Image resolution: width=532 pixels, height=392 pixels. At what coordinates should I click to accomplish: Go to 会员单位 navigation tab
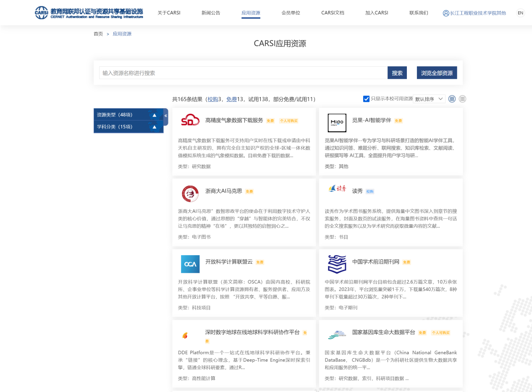(291, 13)
